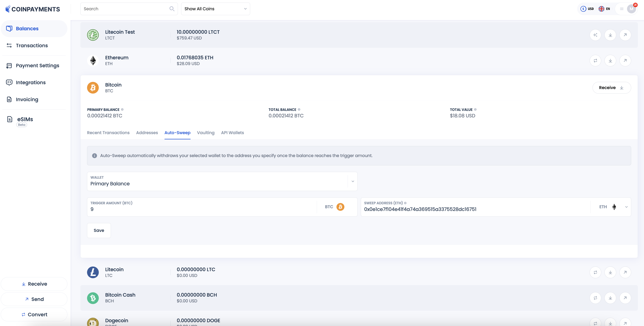Click the Primary Balance info icon

point(122,110)
